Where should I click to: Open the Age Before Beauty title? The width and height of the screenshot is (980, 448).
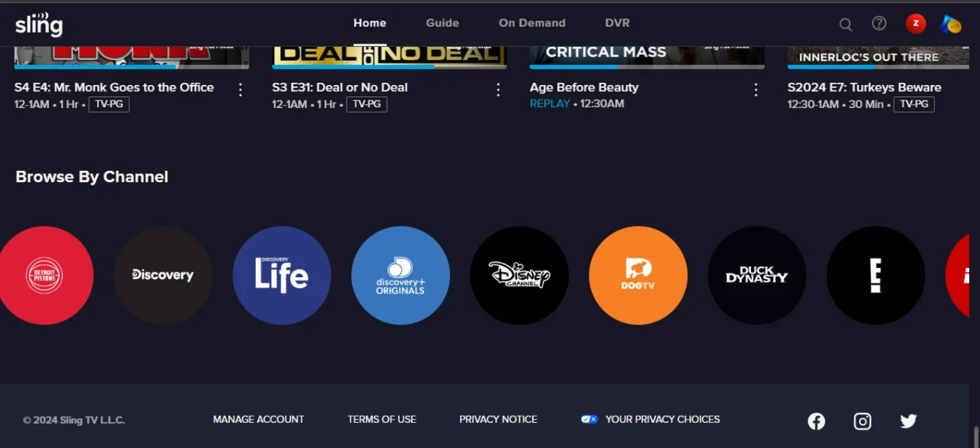[x=584, y=87]
